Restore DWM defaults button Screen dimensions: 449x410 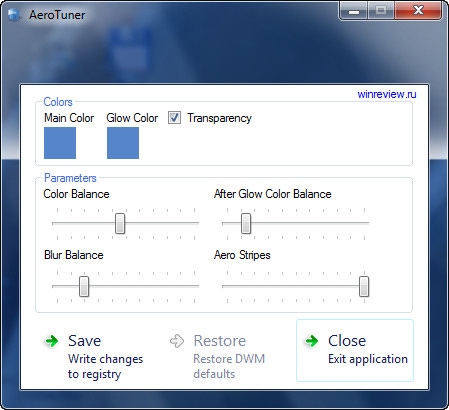pos(217,356)
